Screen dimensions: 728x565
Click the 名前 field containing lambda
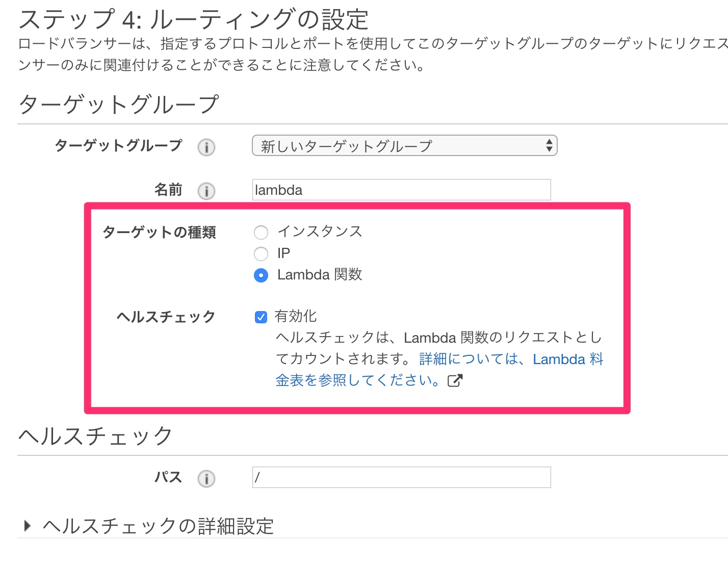(401, 190)
